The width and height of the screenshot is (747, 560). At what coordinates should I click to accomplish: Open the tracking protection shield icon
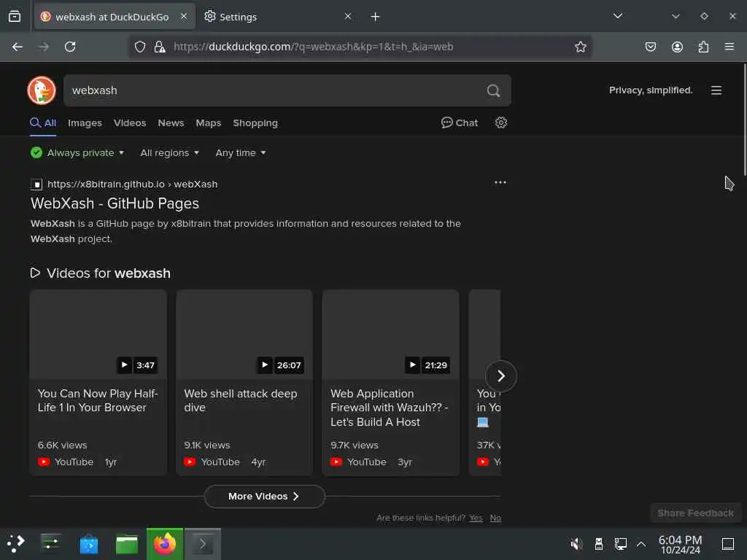coord(139,47)
